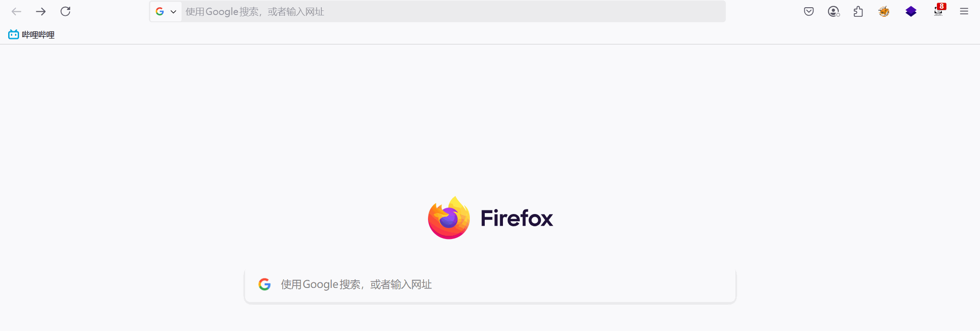Open the hamburger application menu
980x331 pixels.
pos(964,11)
